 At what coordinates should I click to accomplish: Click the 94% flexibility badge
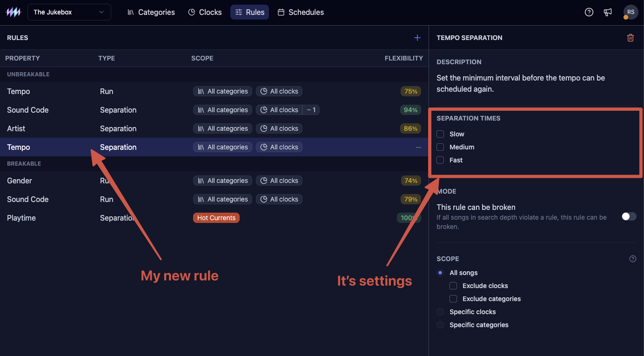point(411,110)
